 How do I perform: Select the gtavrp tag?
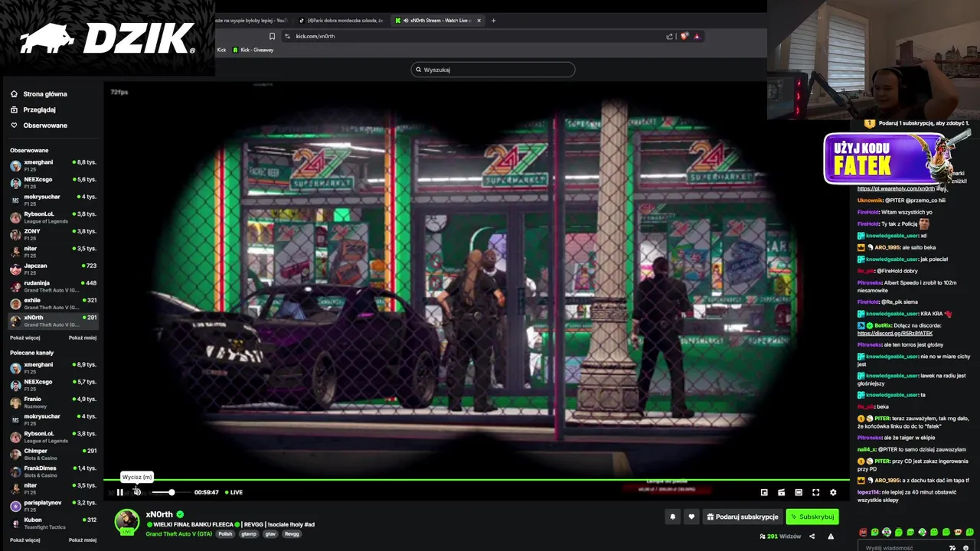pyautogui.click(x=249, y=533)
